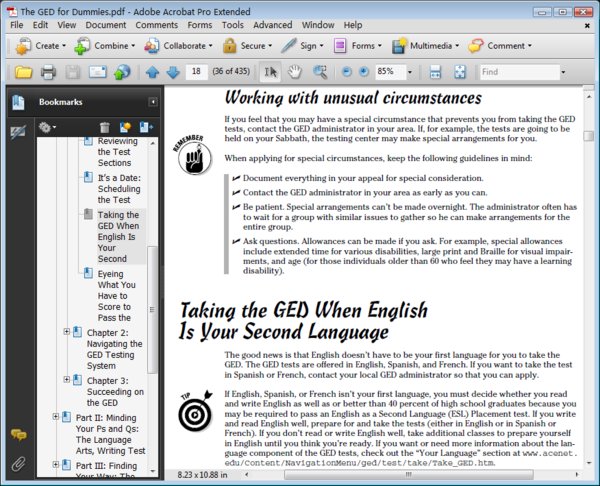Open the zoom percentage dropdown
The image size is (600, 486).
410,72
